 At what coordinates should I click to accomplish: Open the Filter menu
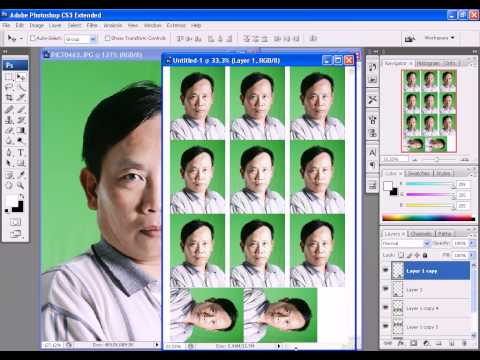92,25
